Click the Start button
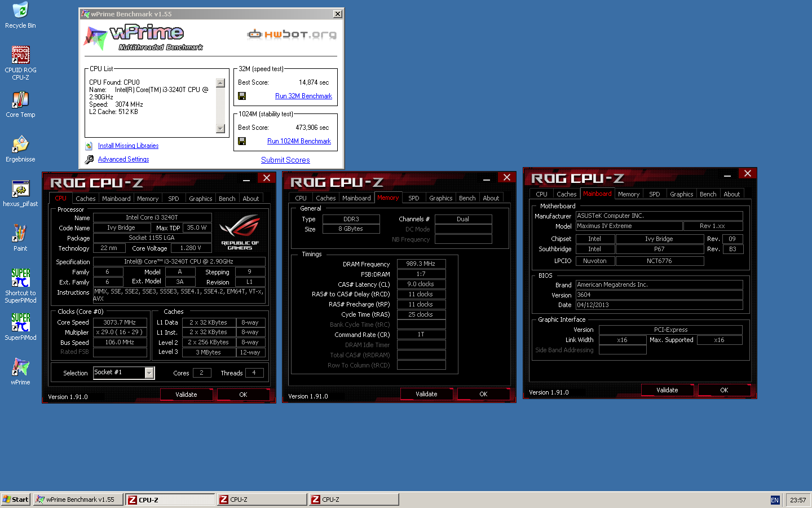The image size is (812, 508). (x=16, y=500)
